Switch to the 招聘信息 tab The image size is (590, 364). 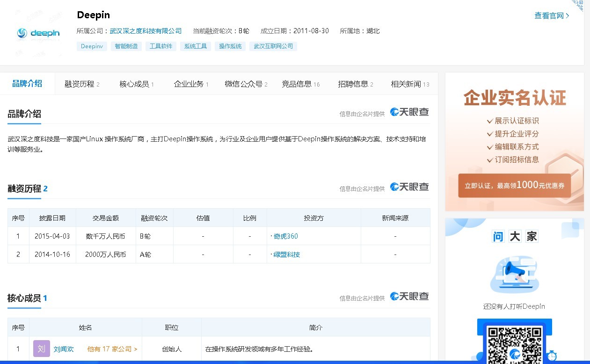[x=356, y=84]
